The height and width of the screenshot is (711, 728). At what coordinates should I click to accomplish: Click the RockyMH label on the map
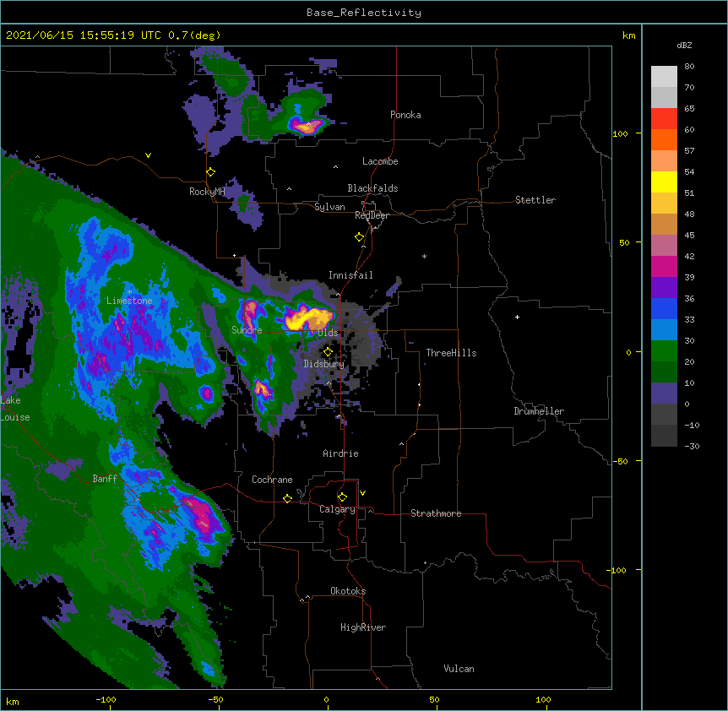[x=207, y=192]
